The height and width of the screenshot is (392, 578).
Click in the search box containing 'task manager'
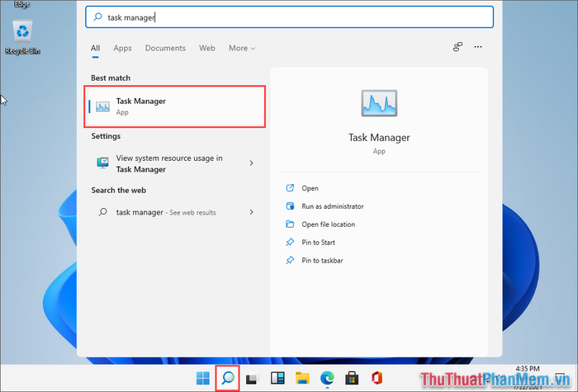pyautogui.click(x=289, y=17)
